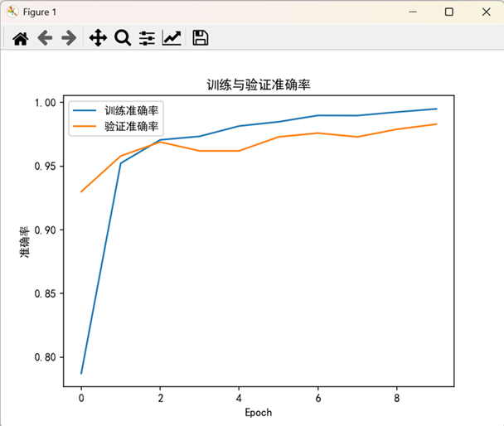This screenshot has height=426, width=504.
Task: Close the Figure 1 window
Action: click(486, 12)
